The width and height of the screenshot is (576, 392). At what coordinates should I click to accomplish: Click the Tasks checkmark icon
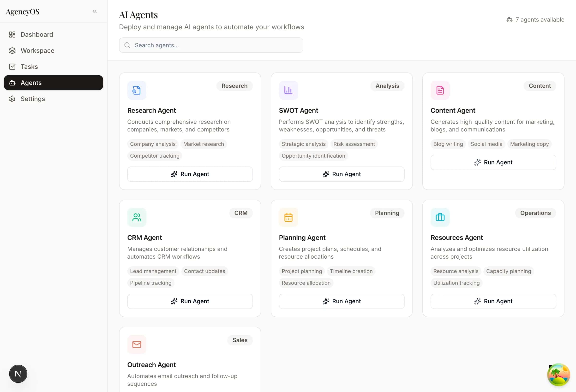click(12, 66)
